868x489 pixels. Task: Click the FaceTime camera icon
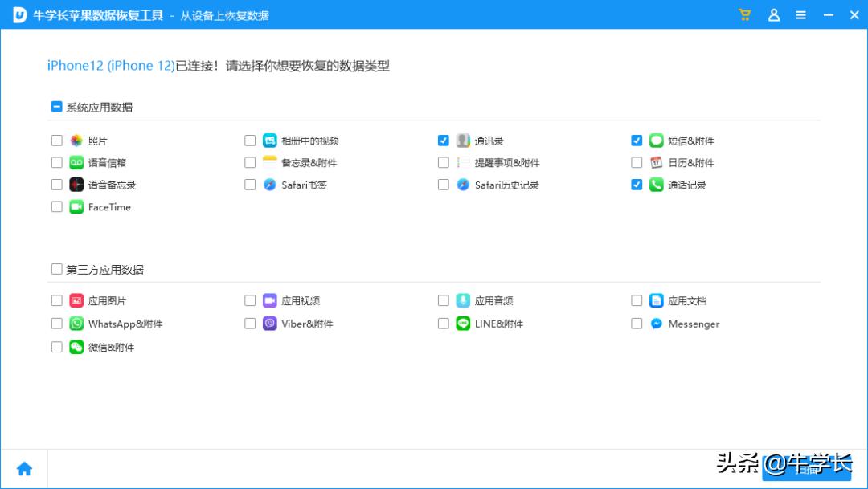point(76,207)
